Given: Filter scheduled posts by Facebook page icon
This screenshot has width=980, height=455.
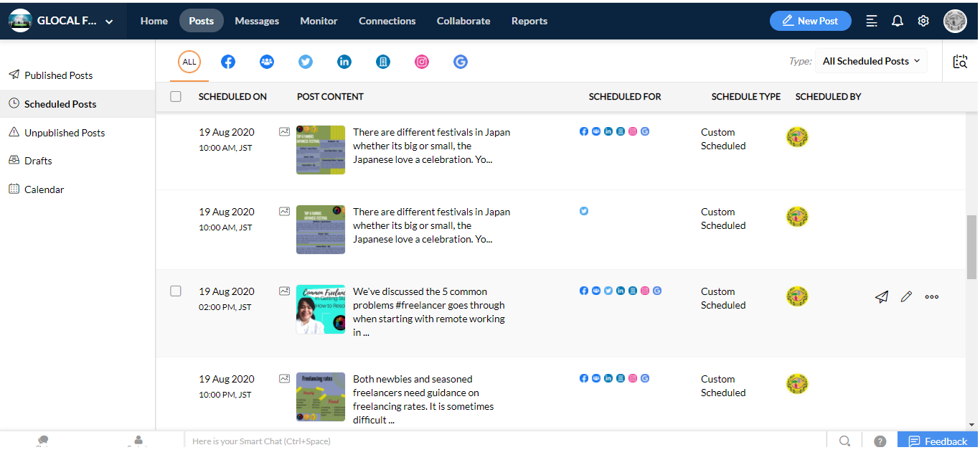Looking at the screenshot, I should [x=228, y=62].
